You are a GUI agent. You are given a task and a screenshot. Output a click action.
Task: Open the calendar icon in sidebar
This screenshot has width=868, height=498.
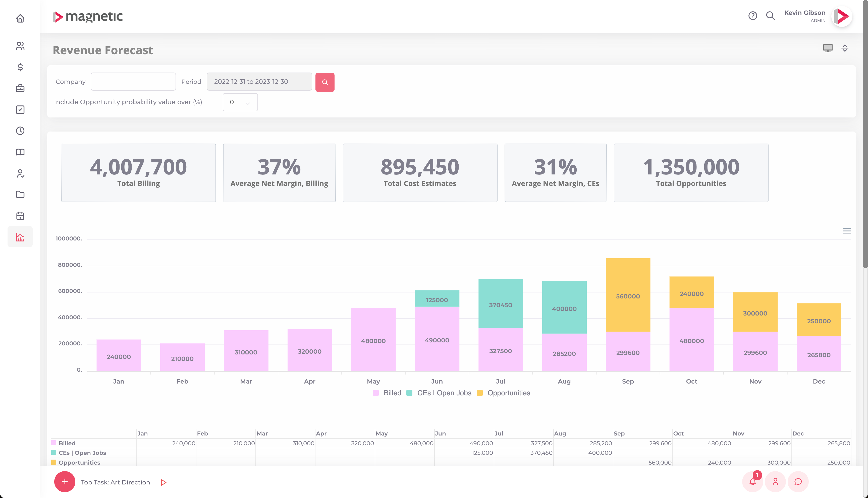20,216
